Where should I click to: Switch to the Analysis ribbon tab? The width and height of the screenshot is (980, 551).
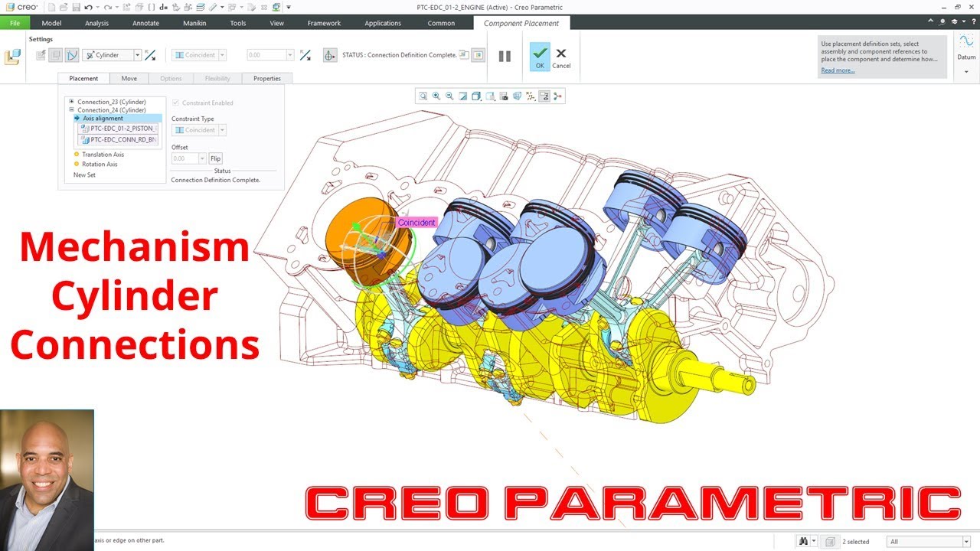click(96, 23)
